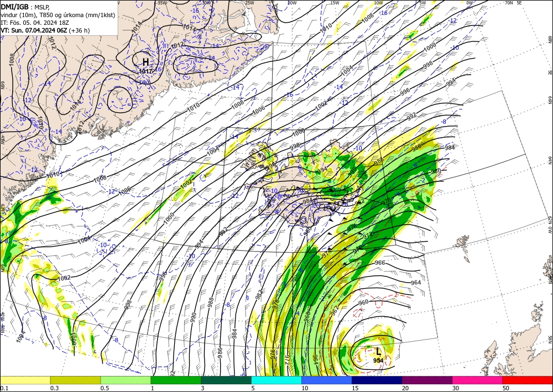Viewport: 553px width, 392px height.
Task: Click the red 50+ legend swatch
Action: click(x=528, y=380)
